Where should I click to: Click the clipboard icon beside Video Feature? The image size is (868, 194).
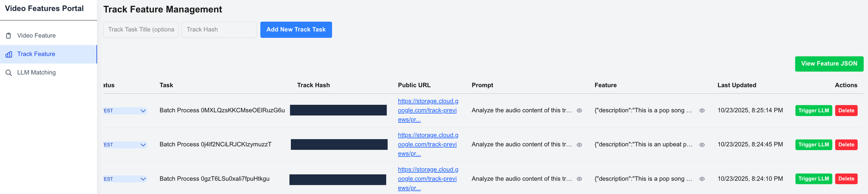[x=9, y=36]
